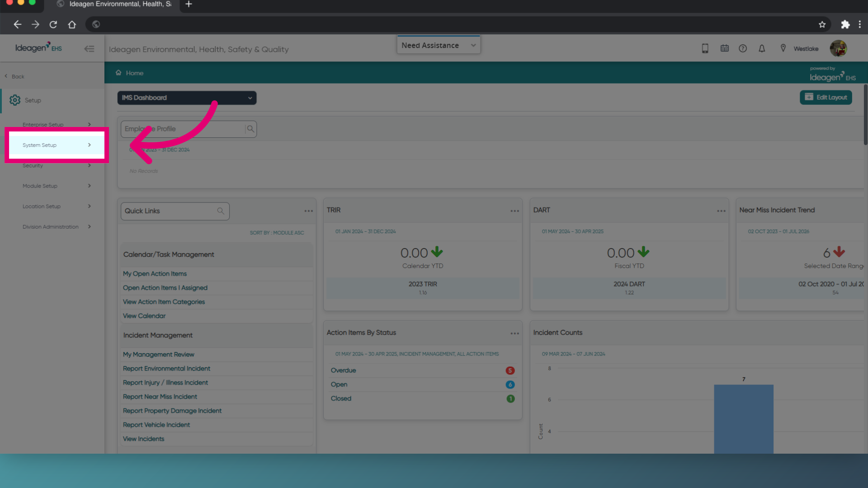Open the notifications bell icon
868x488 pixels.
point(762,48)
